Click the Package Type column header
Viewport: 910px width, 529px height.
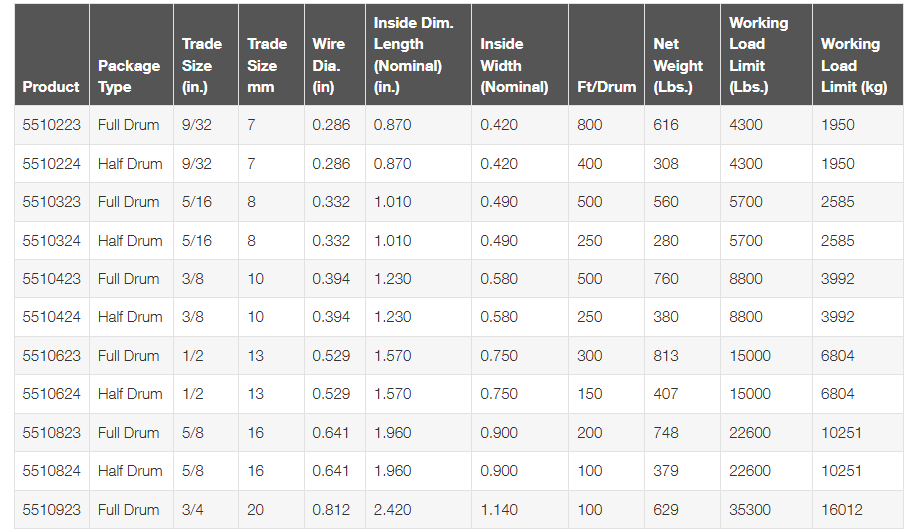pos(129,76)
